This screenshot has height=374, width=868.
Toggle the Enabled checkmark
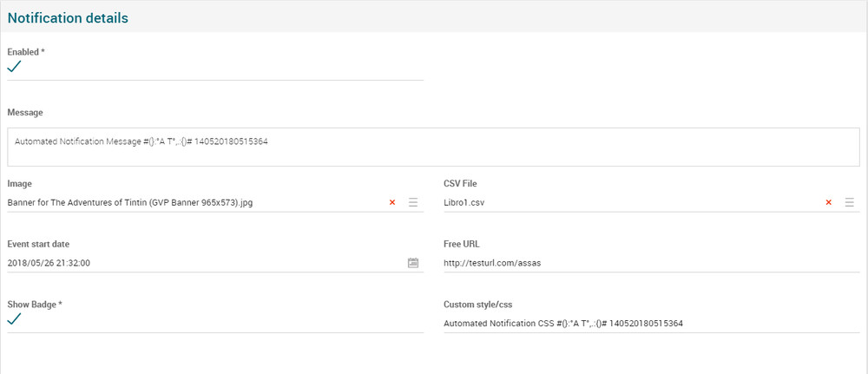(14, 67)
